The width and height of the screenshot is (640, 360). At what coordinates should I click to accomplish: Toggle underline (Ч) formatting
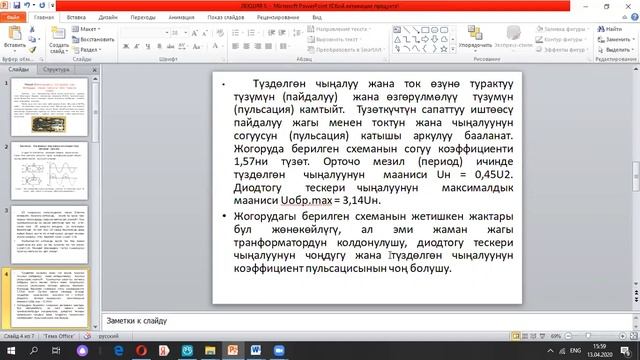pos(148,47)
